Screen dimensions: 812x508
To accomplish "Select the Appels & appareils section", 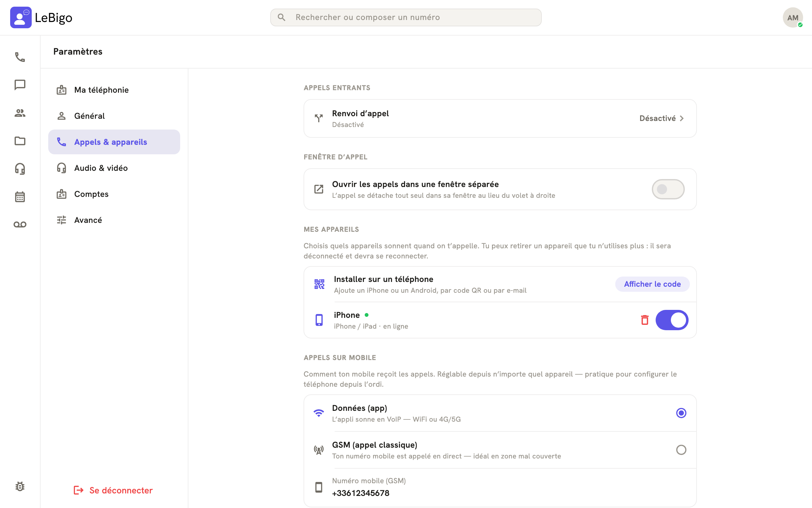I will coord(114,142).
